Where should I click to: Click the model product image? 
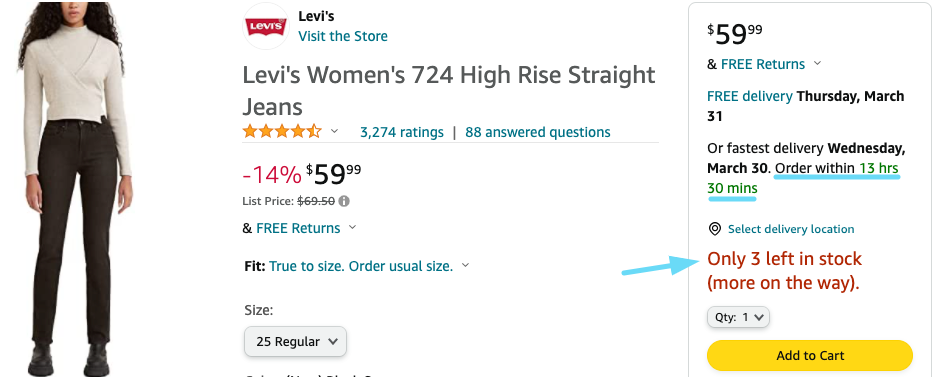click(x=76, y=188)
